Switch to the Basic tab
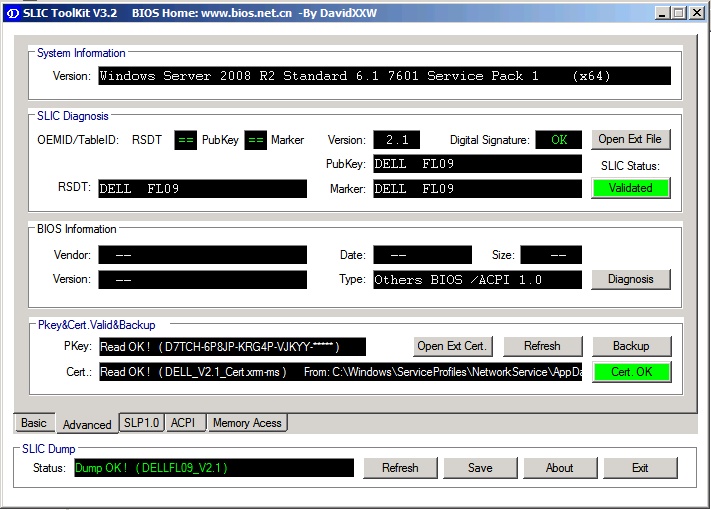 pos(34,423)
